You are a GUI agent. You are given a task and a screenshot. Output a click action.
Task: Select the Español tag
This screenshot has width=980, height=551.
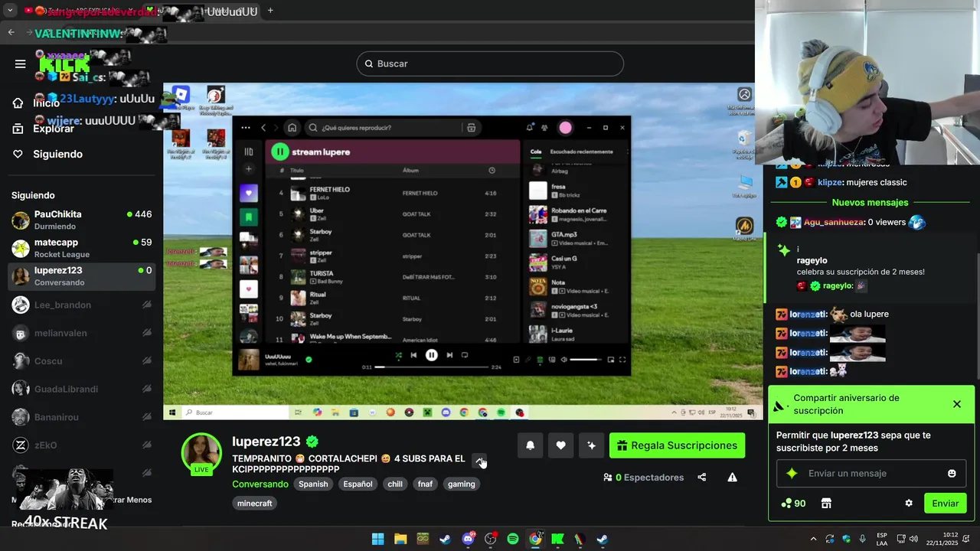click(x=358, y=484)
